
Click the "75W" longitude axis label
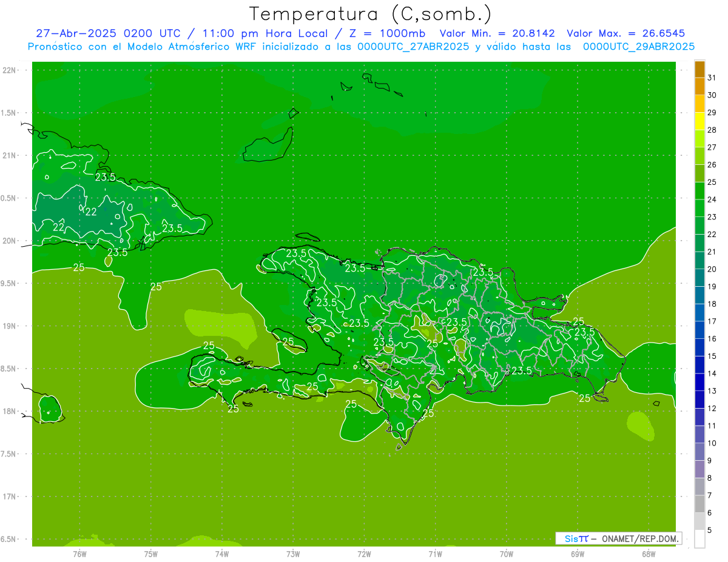[x=151, y=554]
